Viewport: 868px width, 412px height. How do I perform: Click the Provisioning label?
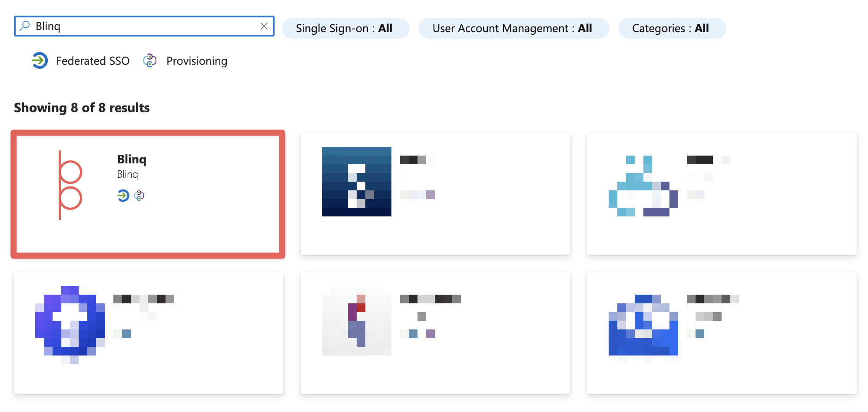[x=197, y=61]
